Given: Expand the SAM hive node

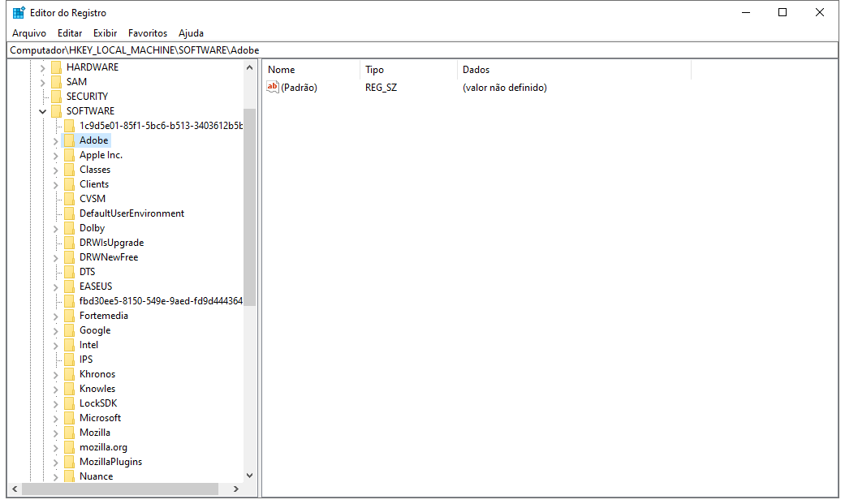Looking at the screenshot, I should 42,82.
